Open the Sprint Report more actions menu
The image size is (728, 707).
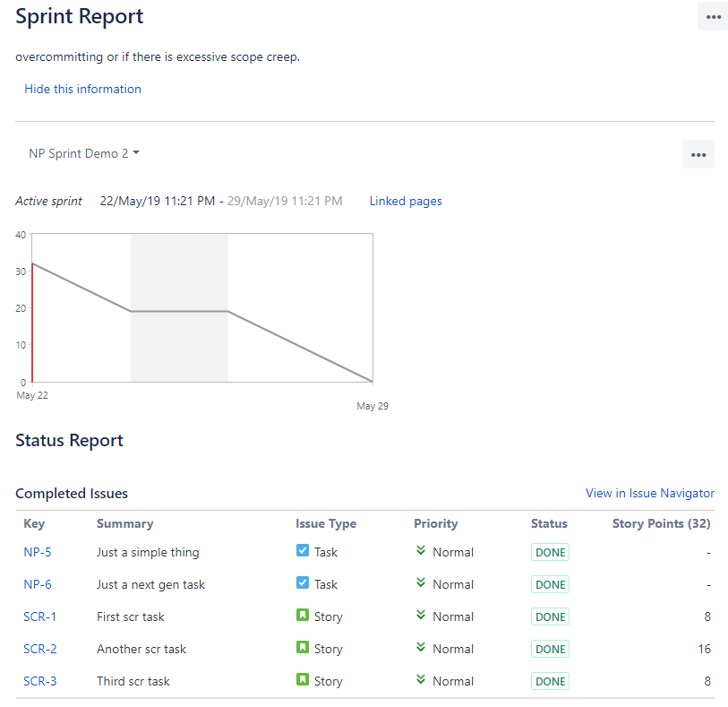pos(713,17)
